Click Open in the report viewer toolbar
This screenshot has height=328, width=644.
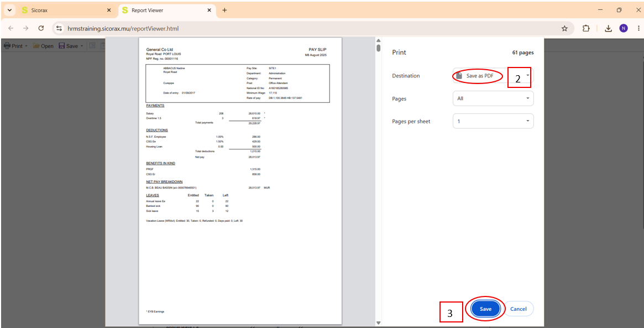pos(43,46)
